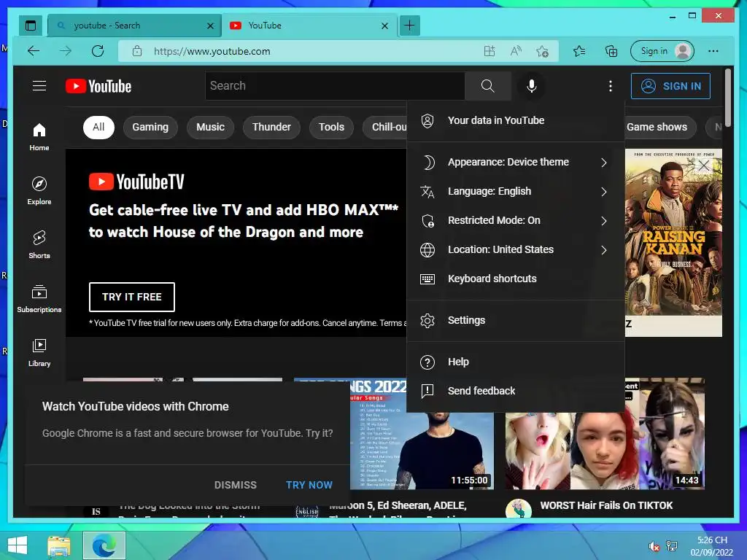Viewport: 747px width, 560px height.
Task: Close the youtube - Search tab
Action: 210,26
